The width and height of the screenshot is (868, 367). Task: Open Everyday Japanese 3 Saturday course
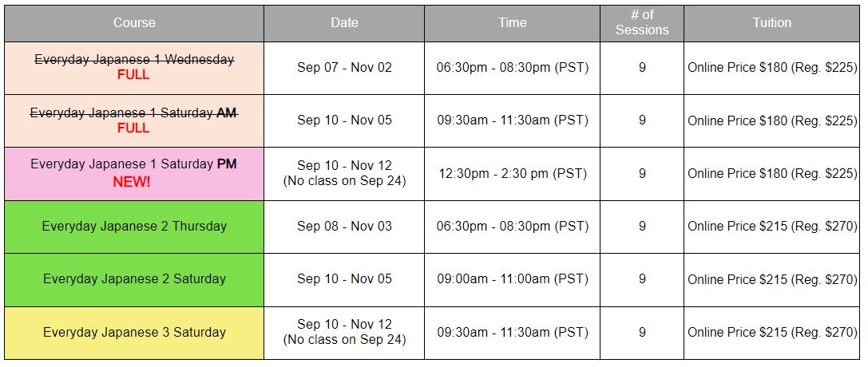134,332
